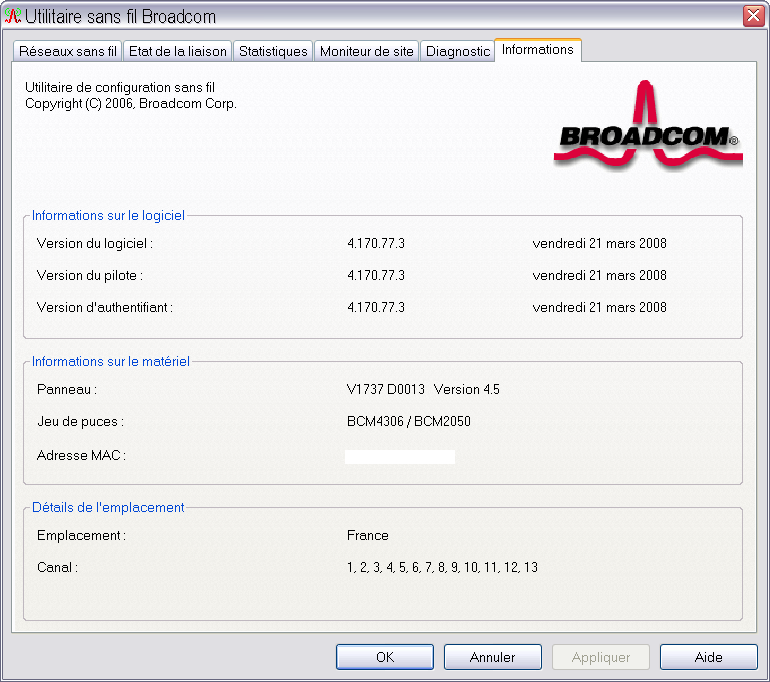770x682 pixels.
Task: Click the greyed-out Appliquer button
Action: point(600,657)
